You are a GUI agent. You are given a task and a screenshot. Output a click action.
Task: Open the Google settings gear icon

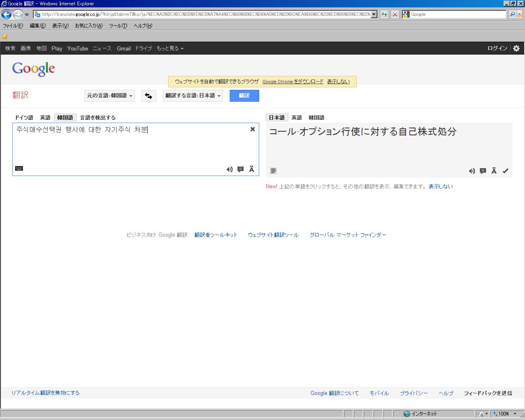(x=516, y=48)
